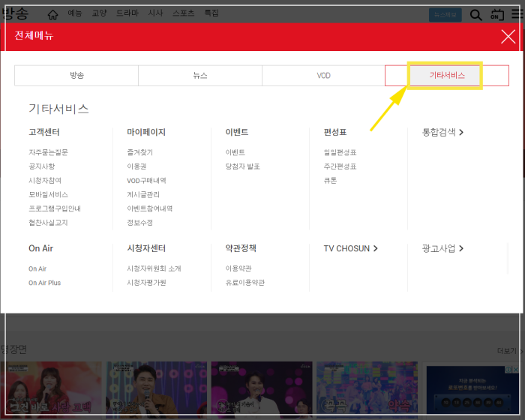This screenshot has height=420, width=525.
Task: Click the 마이페이지 heading
Action: pos(146,132)
